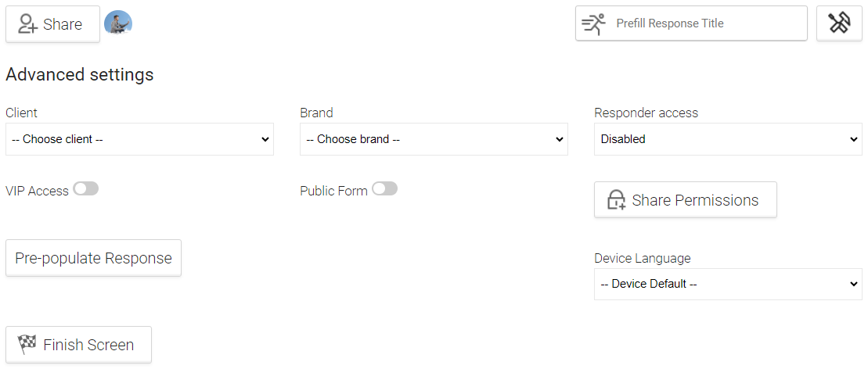Open the Responder access Disabled dropdown

pos(728,139)
